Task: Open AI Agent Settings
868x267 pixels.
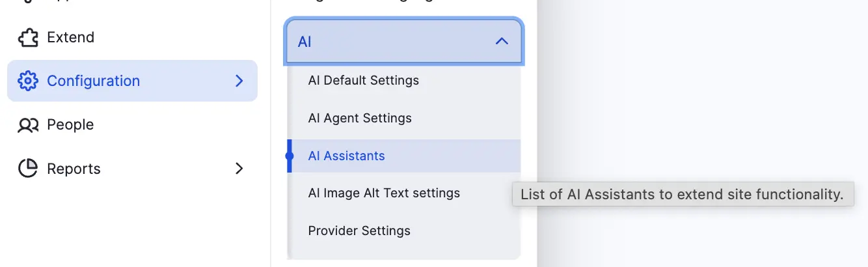Action: pyautogui.click(x=359, y=119)
